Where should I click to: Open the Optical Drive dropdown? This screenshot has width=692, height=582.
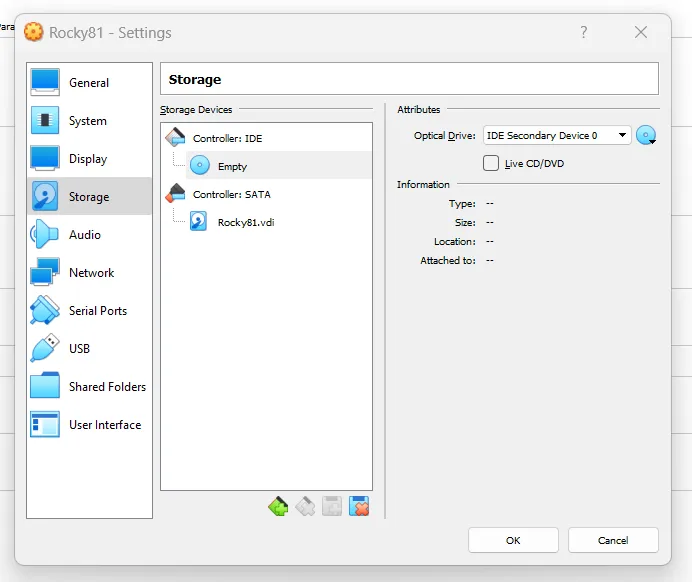point(557,135)
